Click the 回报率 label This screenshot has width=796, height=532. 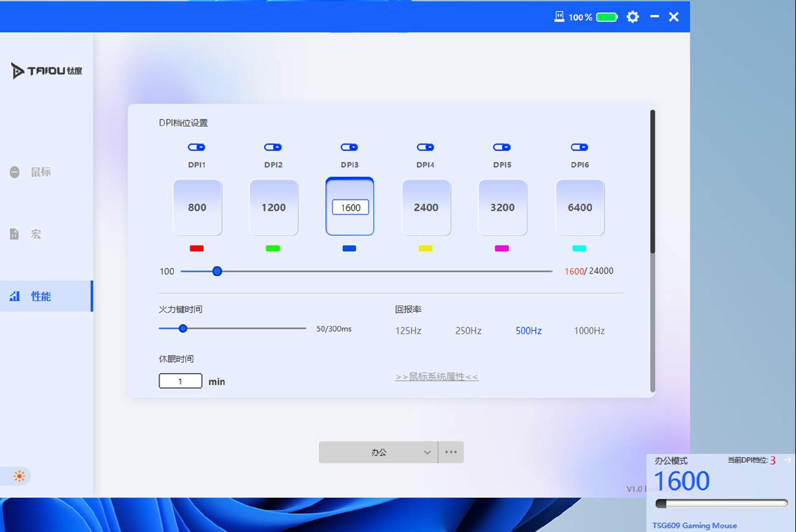[x=408, y=309]
